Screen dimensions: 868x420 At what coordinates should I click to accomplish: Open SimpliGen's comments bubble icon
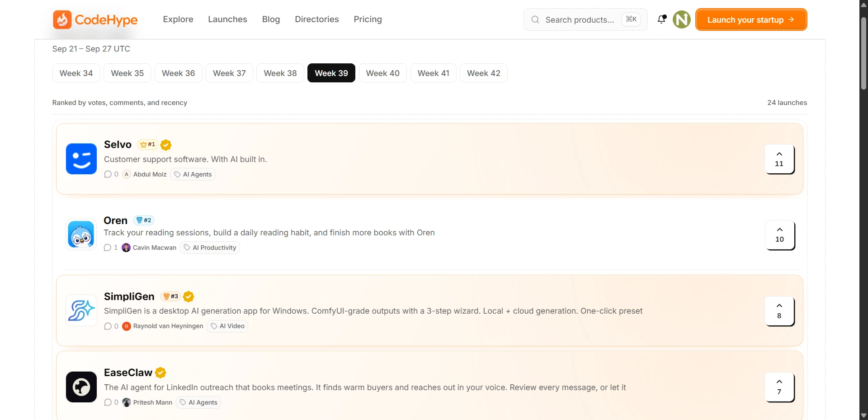(x=108, y=326)
